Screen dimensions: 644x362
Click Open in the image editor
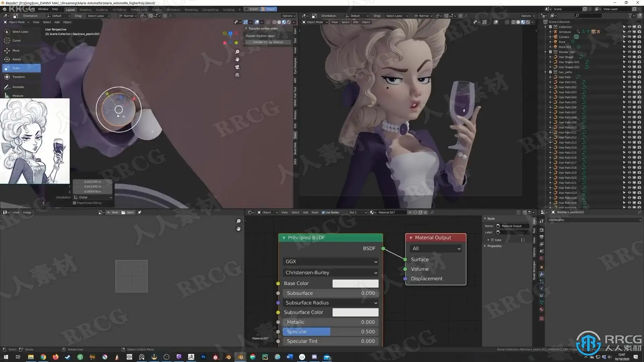[x=128, y=213]
